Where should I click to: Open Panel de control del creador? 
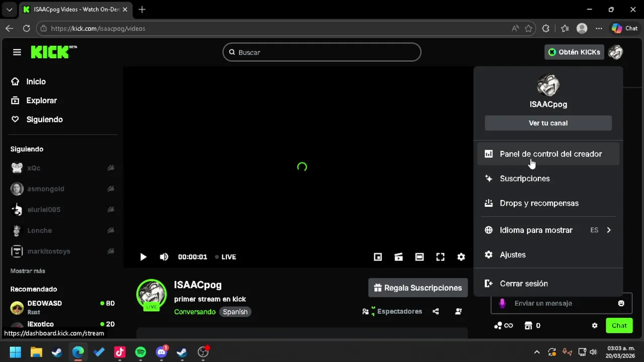click(548, 154)
